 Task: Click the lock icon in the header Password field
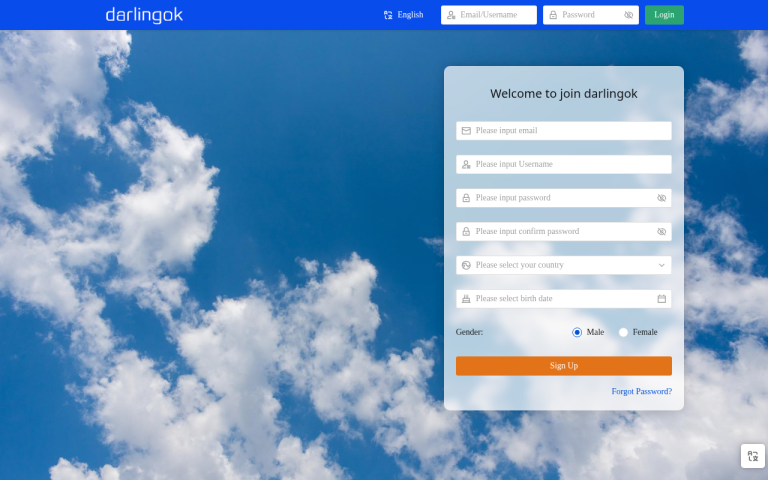coord(553,15)
